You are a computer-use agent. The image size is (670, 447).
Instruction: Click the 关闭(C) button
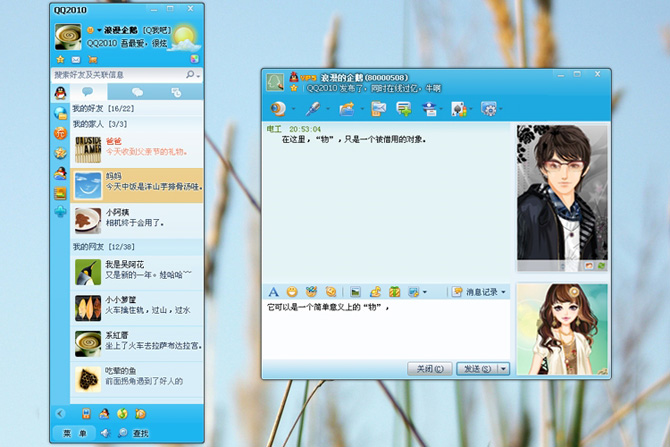pyautogui.click(x=430, y=368)
